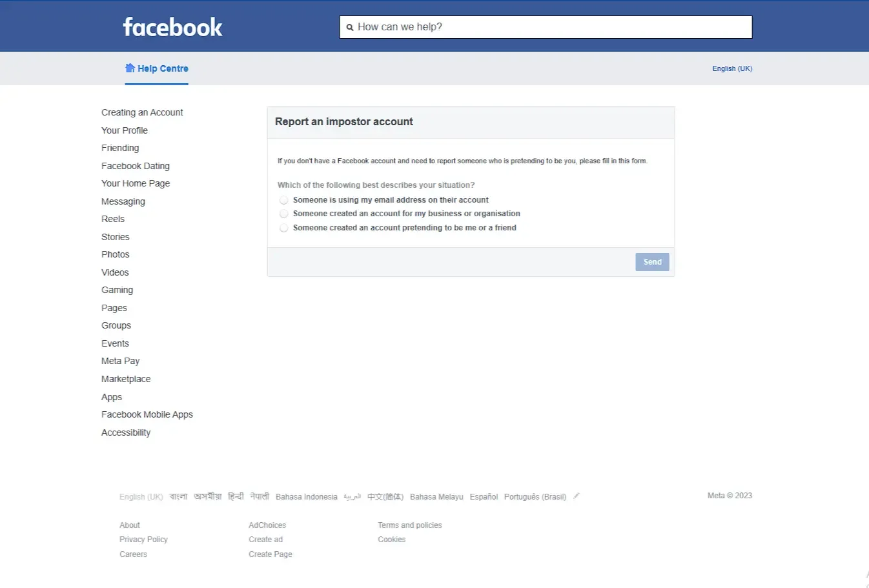The width and height of the screenshot is (869, 588).
Task: Click the search magnifier icon
Action: [350, 27]
